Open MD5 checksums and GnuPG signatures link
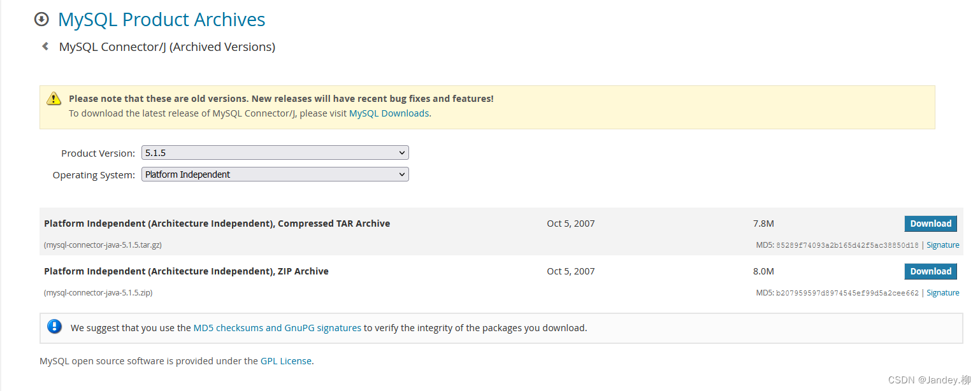Screen dimensions: 980x391 click(277, 328)
